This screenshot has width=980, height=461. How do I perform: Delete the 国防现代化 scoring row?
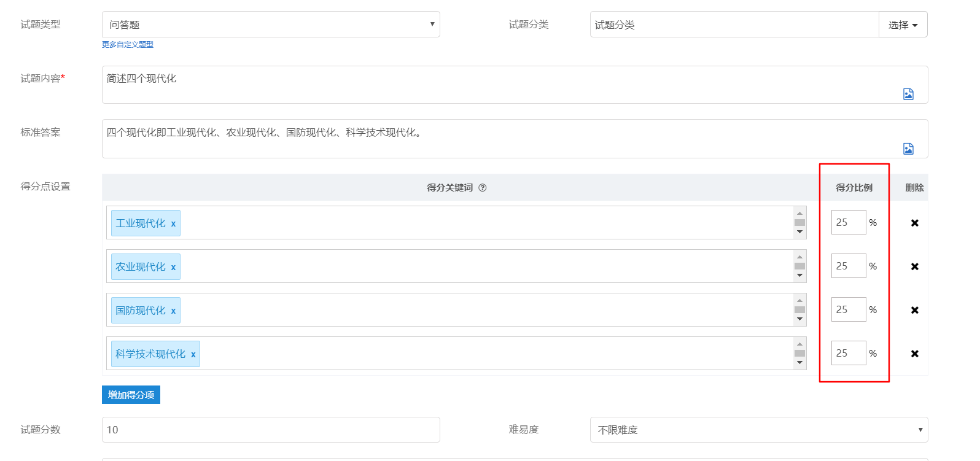pos(914,310)
